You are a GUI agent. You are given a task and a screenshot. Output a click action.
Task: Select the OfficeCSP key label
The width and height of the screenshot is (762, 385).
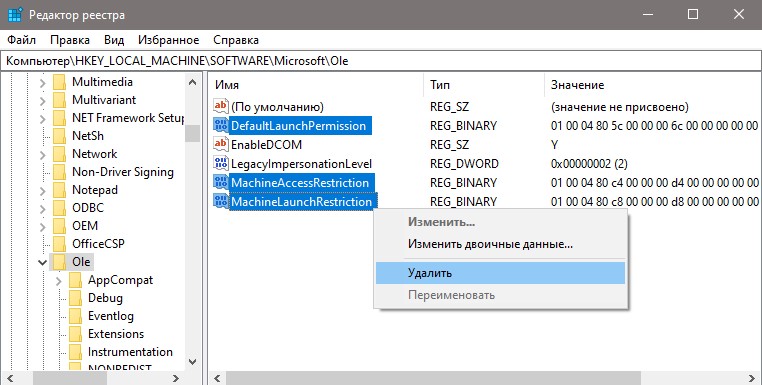click(98, 244)
